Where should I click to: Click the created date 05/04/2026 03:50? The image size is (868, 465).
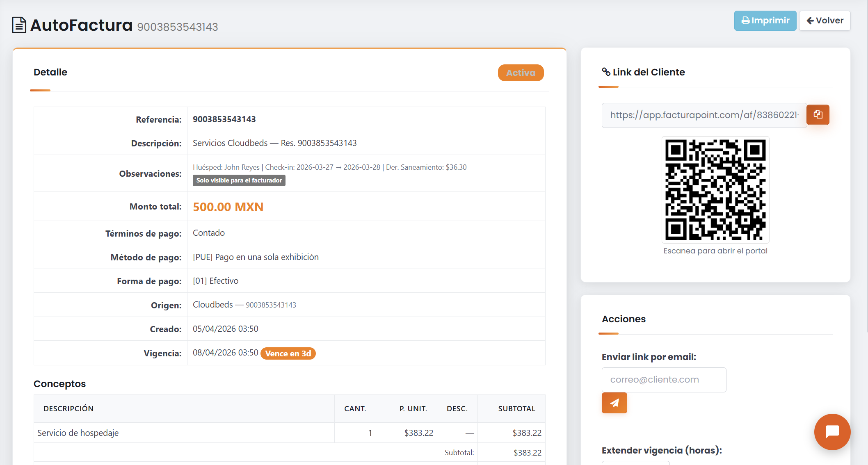(x=226, y=329)
